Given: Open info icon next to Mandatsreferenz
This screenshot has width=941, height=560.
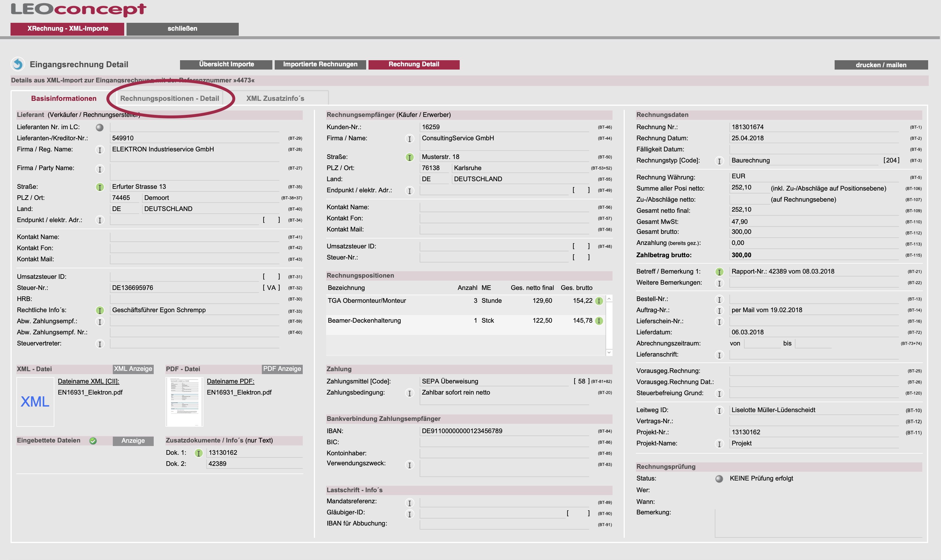Looking at the screenshot, I should pos(409,503).
